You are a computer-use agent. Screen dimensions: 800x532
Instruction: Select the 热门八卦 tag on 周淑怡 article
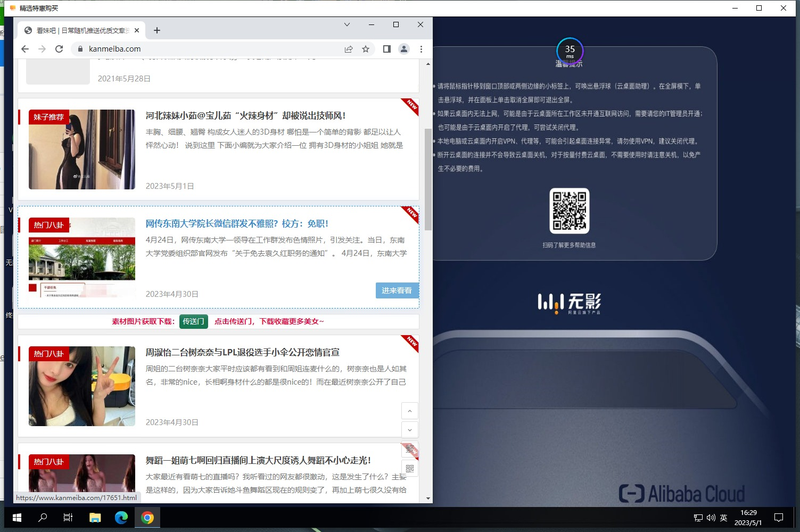(x=48, y=354)
